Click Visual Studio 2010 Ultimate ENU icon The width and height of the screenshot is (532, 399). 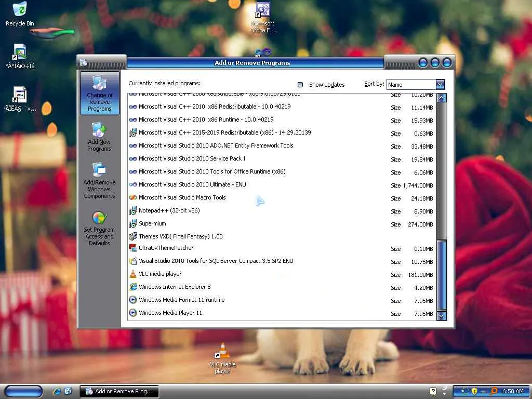tap(133, 184)
